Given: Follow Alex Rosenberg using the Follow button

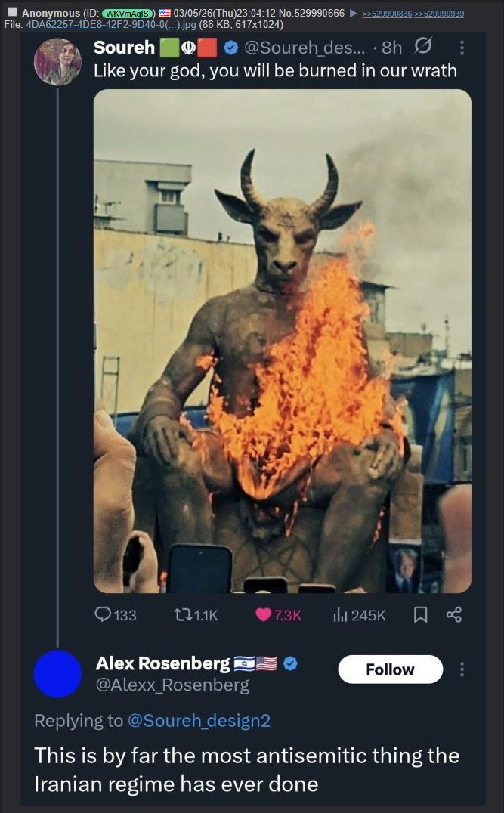Looking at the screenshot, I should (391, 669).
